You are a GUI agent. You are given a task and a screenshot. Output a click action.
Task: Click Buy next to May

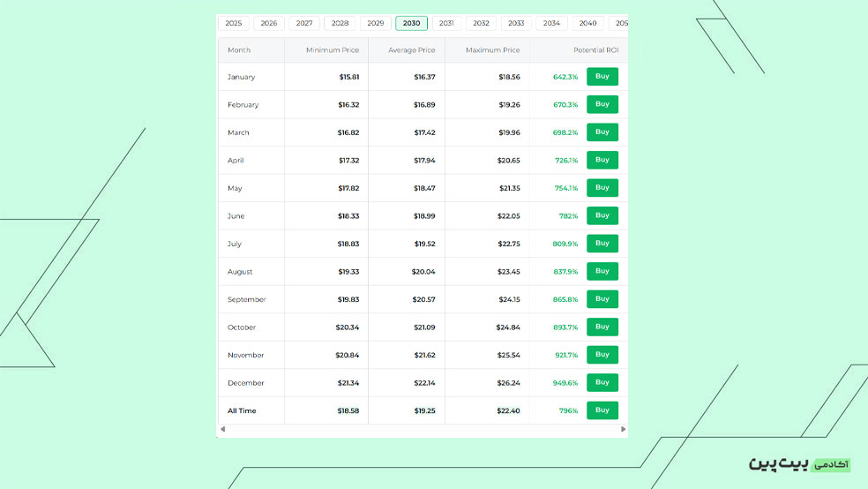tap(602, 188)
